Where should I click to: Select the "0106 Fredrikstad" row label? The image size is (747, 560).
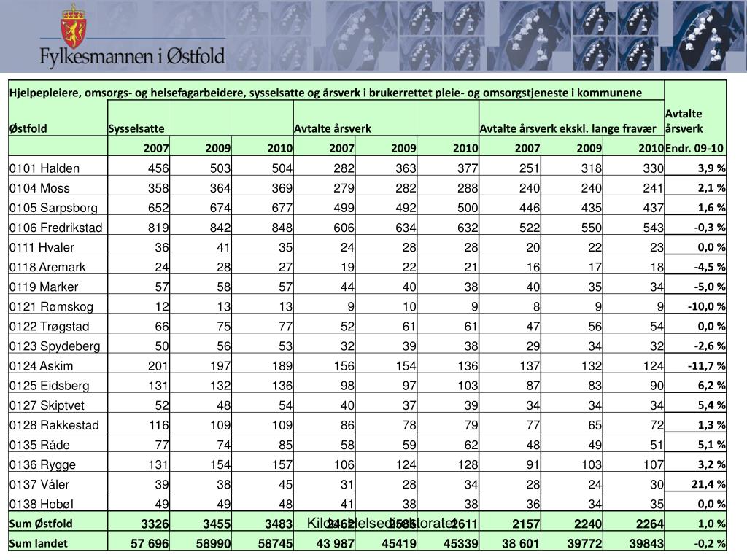(x=55, y=227)
